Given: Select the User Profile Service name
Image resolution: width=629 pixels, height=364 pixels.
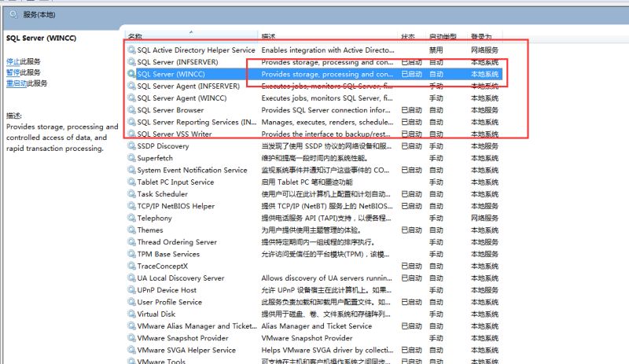Looking at the screenshot, I should [x=169, y=302].
